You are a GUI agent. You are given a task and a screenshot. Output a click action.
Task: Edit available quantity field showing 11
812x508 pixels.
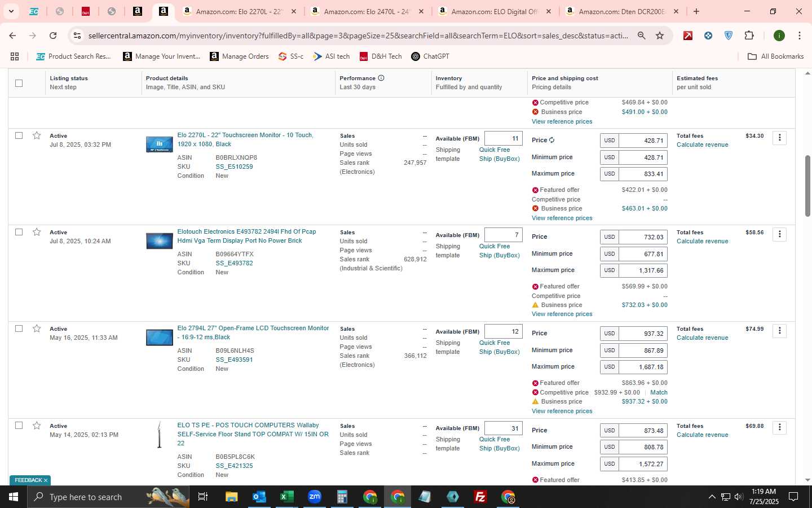[503, 138]
